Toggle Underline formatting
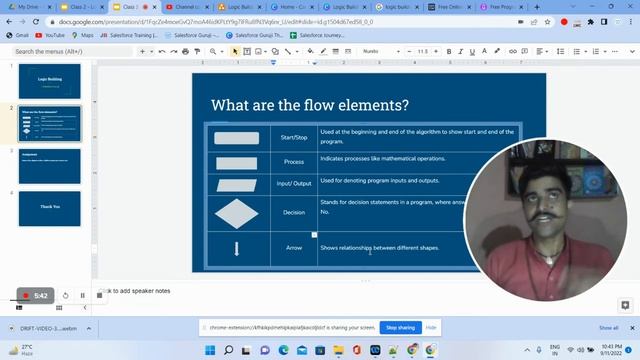Image resolution: width=640 pixels, height=360 pixels. point(472,51)
